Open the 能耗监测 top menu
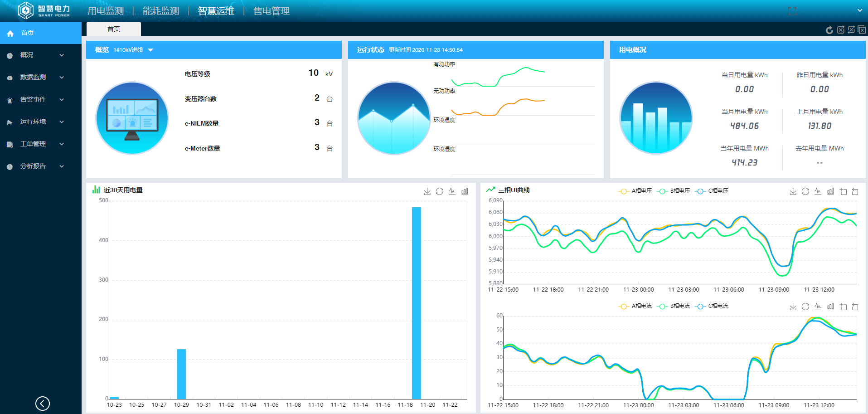This screenshot has width=868, height=414. click(x=161, y=11)
